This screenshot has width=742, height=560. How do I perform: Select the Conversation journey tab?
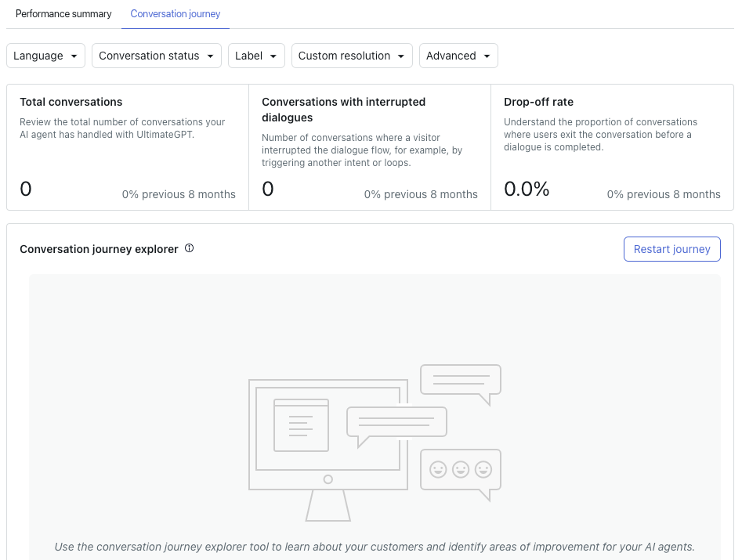point(176,14)
